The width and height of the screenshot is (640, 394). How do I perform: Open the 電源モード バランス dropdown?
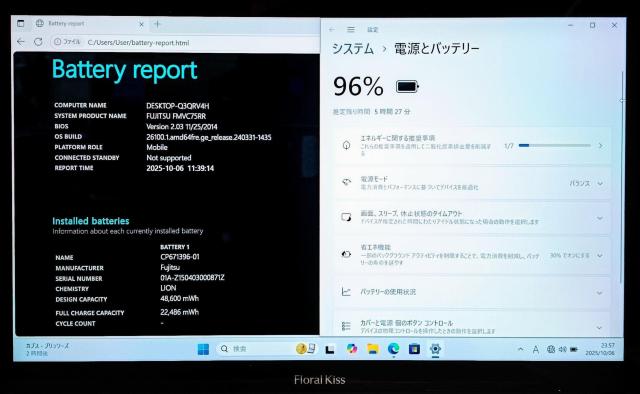(587, 183)
